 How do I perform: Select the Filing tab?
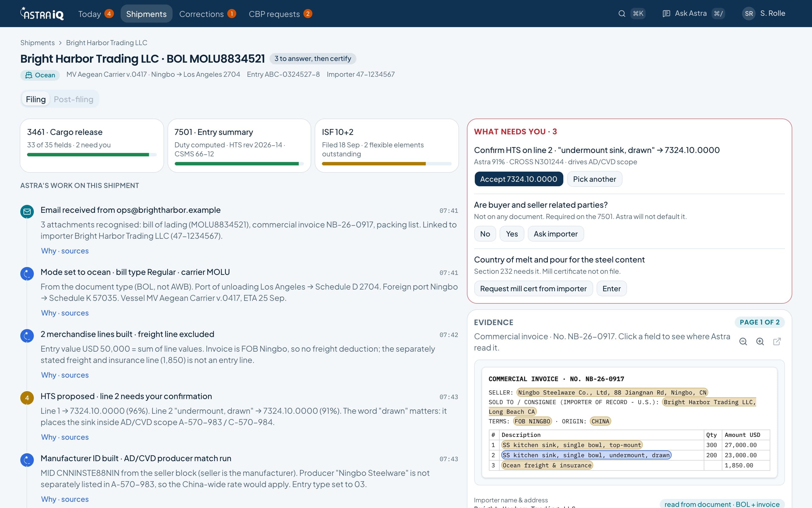[x=36, y=99]
